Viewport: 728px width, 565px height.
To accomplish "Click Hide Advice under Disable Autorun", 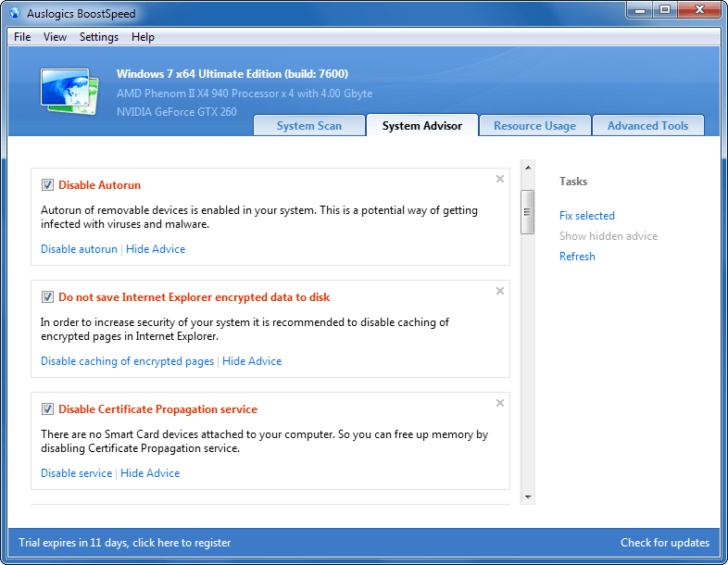I will 156,249.
